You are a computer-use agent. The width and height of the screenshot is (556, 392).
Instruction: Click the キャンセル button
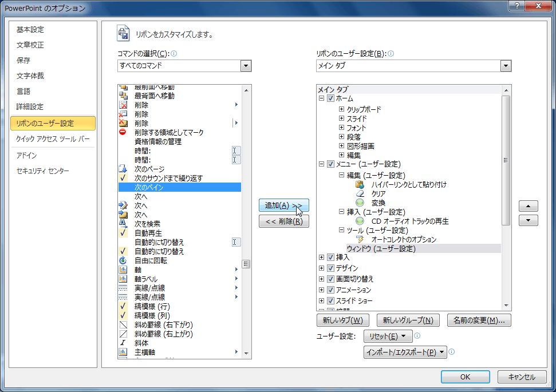point(522,377)
